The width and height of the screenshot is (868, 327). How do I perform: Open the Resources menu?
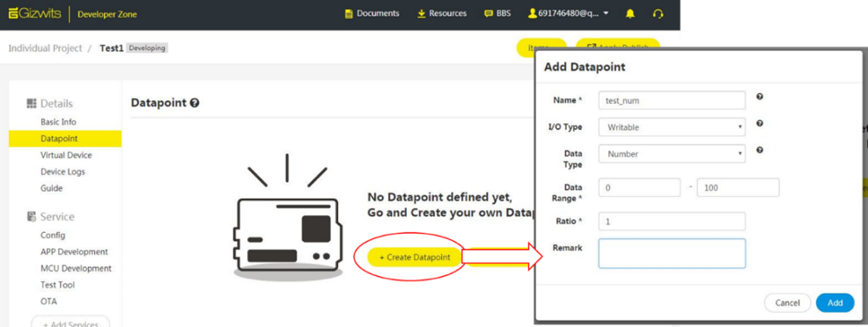click(x=442, y=13)
